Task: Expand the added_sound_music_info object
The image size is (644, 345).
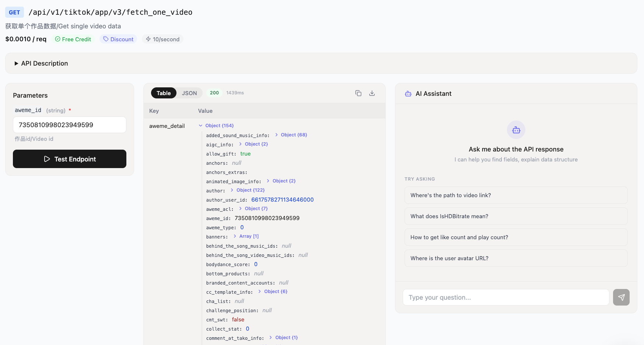Action: pyautogui.click(x=276, y=135)
